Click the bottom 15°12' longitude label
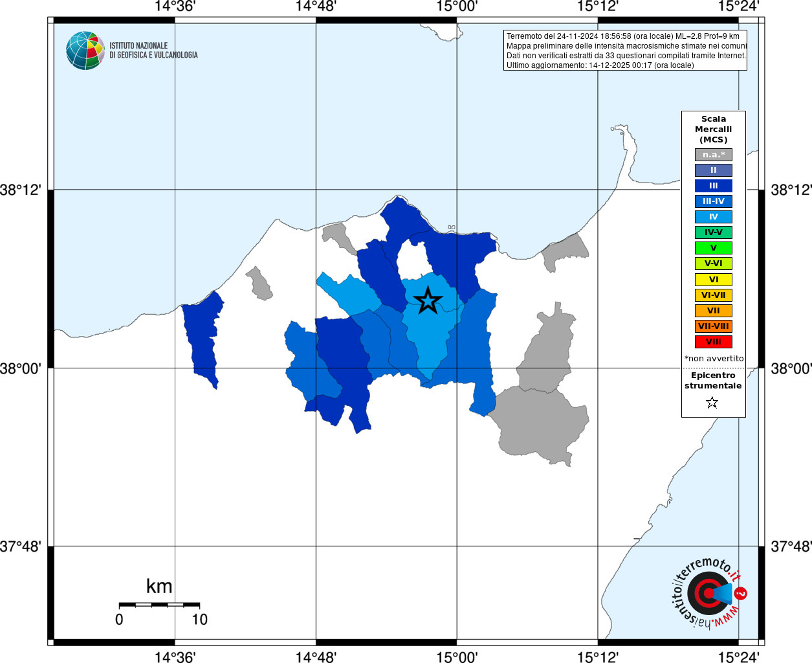Viewport: 812px width, 663px height. [x=598, y=657]
